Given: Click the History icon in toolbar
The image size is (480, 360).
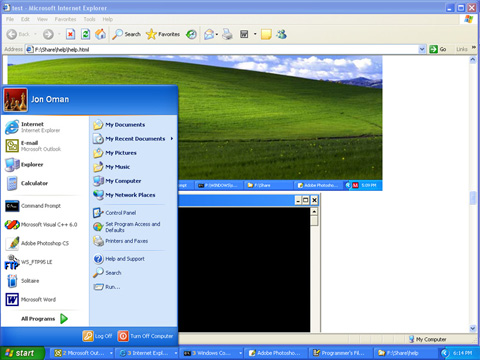Looking at the screenshot, I should pyautogui.click(x=191, y=34).
